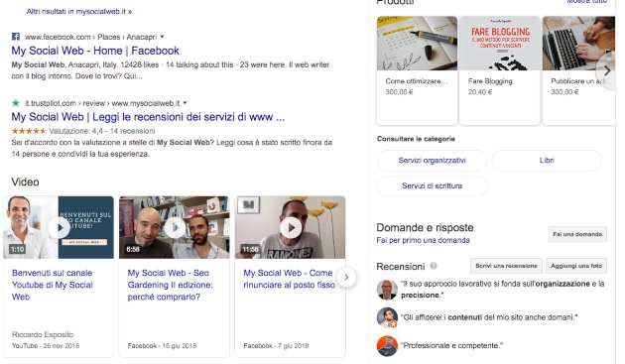
Task: Click the 20,40 € price under Fare Blogging
Action: [480, 92]
